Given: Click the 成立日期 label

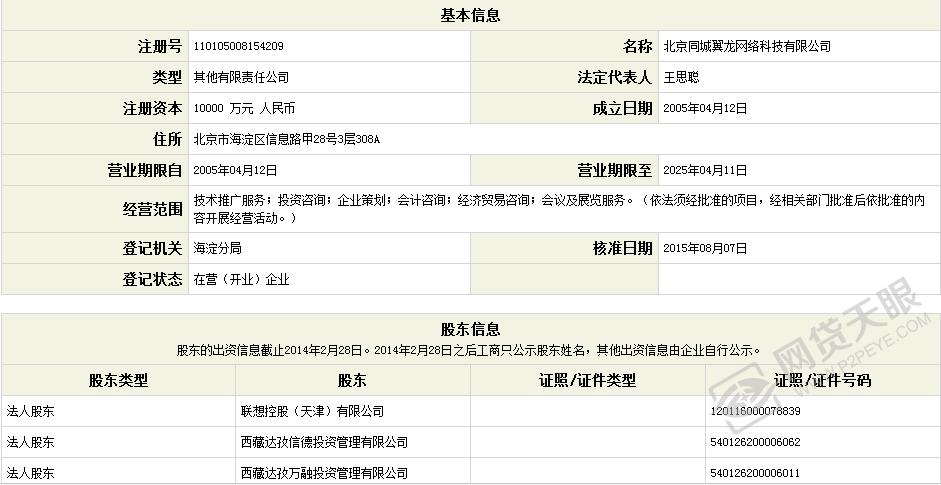Looking at the screenshot, I should tap(622, 109).
